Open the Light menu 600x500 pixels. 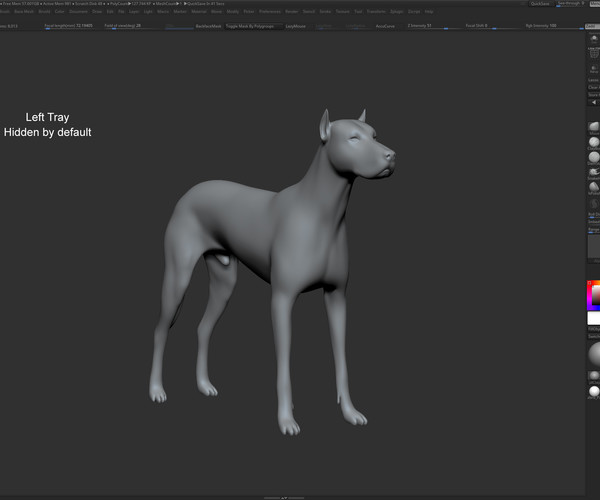click(148, 11)
